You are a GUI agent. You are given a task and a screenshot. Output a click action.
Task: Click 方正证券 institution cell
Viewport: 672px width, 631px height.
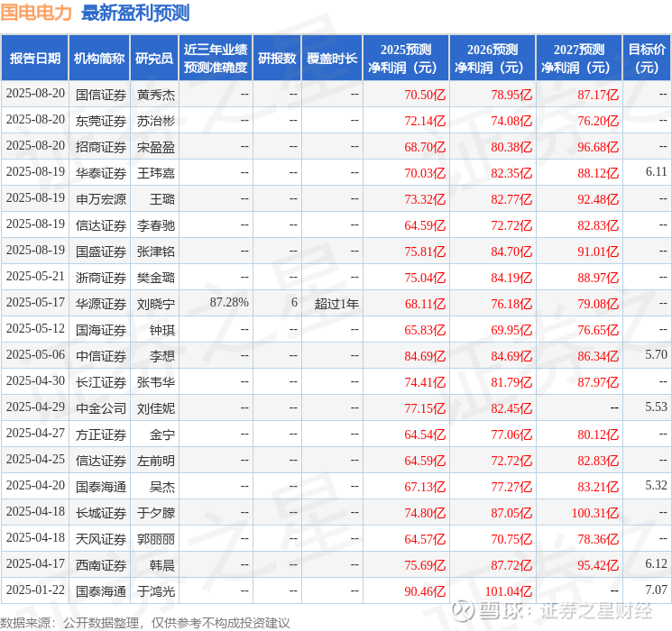pos(101,434)
